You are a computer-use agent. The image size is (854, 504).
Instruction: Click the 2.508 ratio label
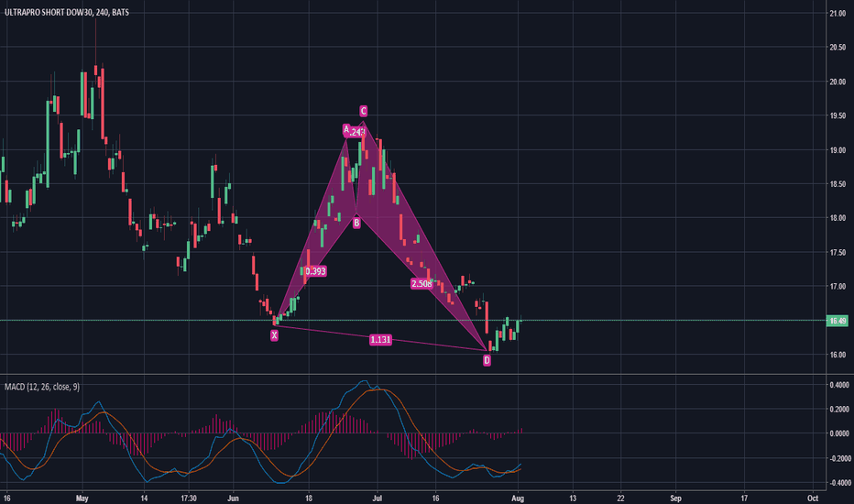pos(421,283)
